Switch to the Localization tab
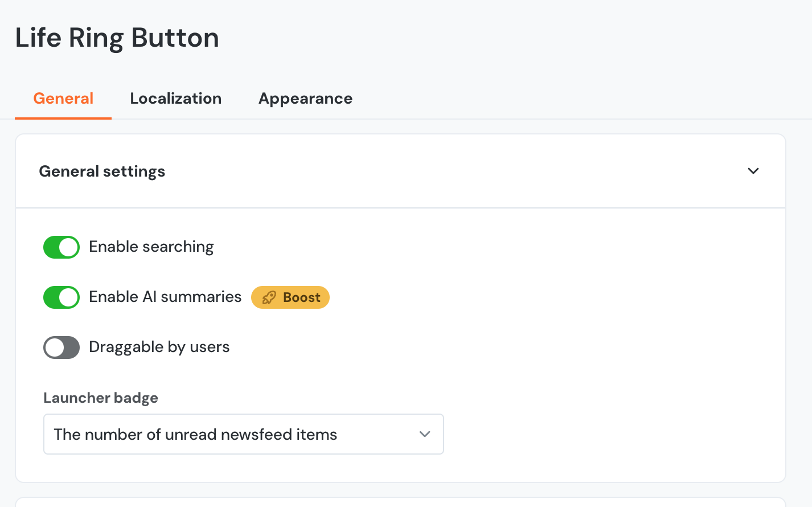Image resolution: width=812 pixels, height=507 pixels. click(175, 99)
